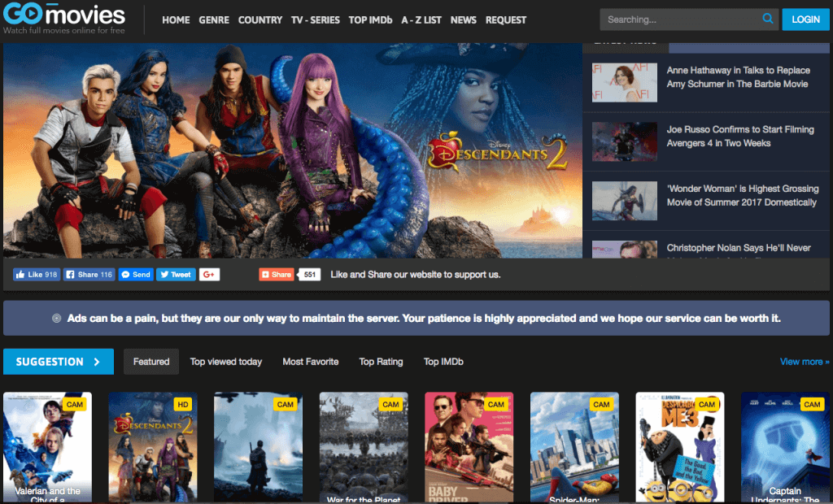This screenshot has height=504, width=833.
Task: Click the Login button
Action: [x=805, y=20]
